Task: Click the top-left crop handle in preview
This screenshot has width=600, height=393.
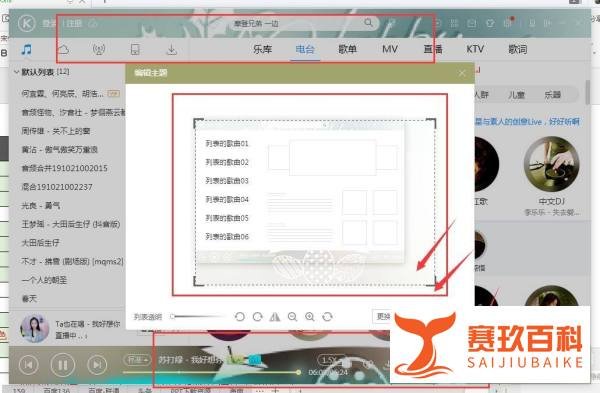Action: (x=199, y=123)
